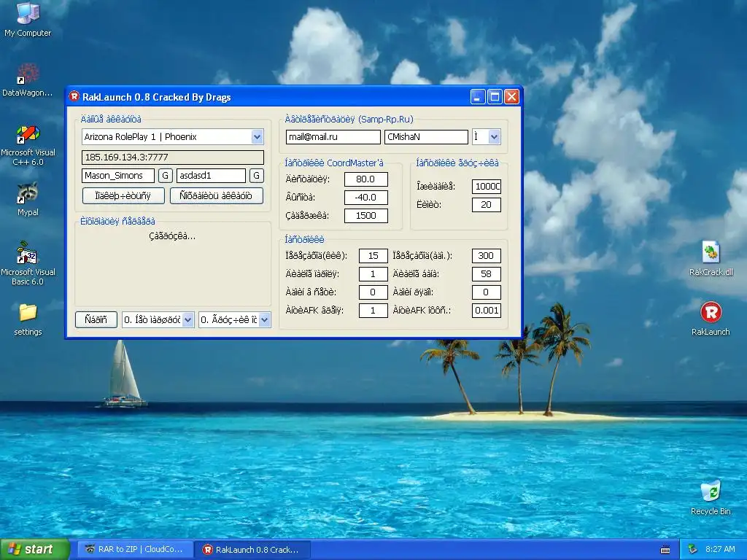Screen dimensions: 747x560
Task: Click the keyboard icon in the taskbar
Action: click(665, 550)
